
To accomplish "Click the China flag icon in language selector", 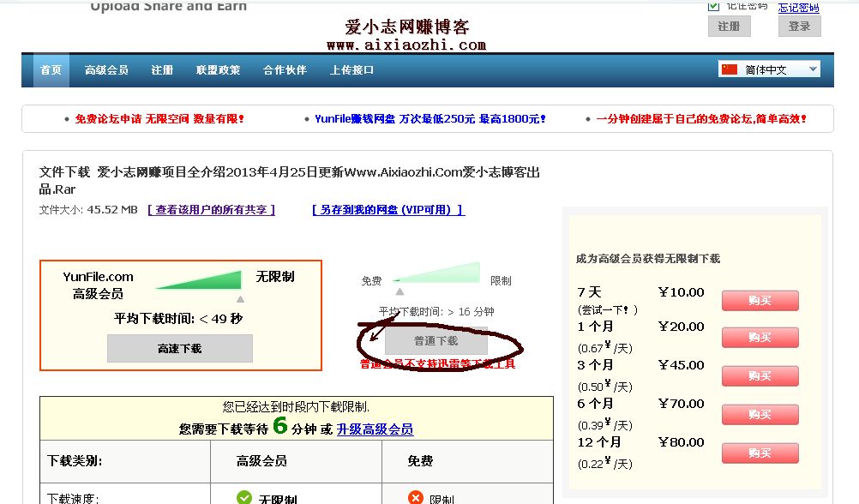I will [730, 69].
